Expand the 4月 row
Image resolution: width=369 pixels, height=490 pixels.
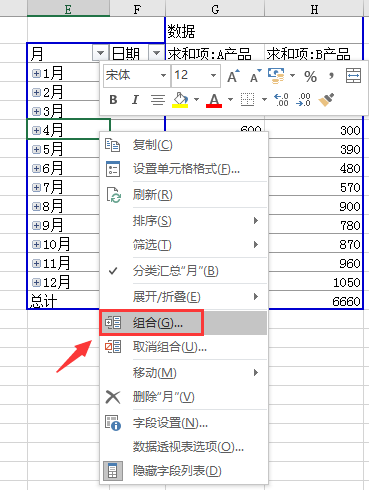[x=36, y=130]
